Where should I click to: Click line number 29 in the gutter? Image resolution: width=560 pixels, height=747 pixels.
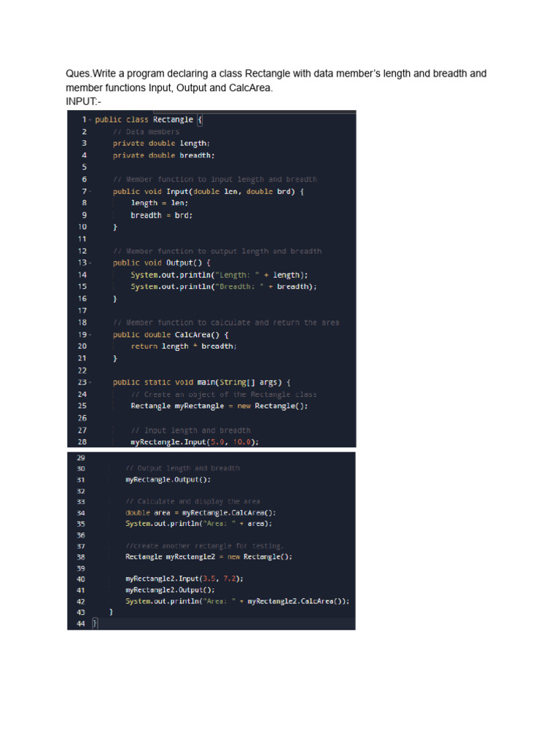pyautogui.click(x=81, y=458)
